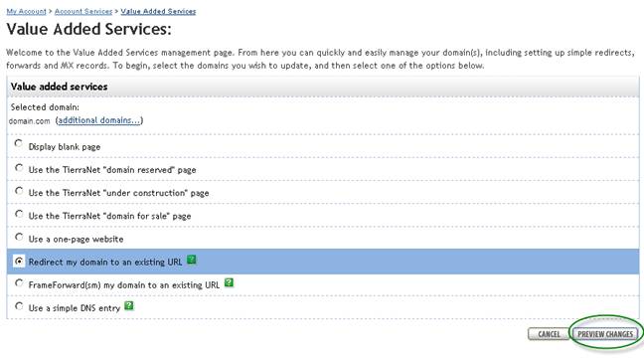Open help icon beside FrameForward option
The image size is (644, 358).
tap(230, 282)
